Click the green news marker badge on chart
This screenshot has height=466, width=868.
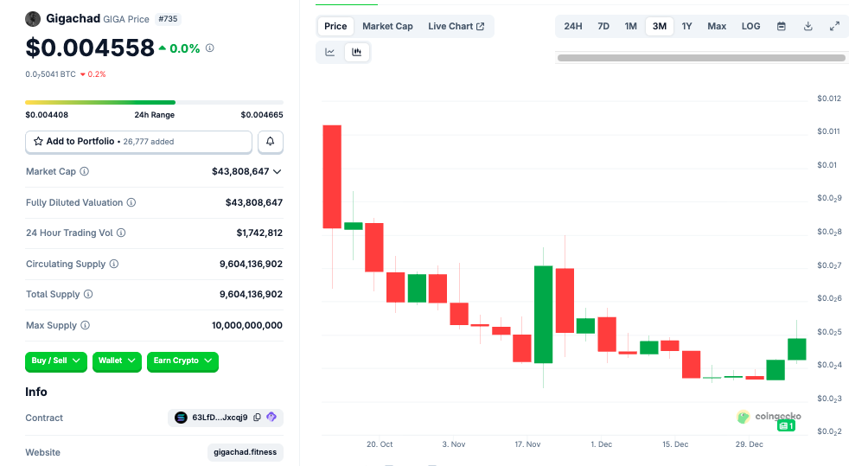coord(786,425)
